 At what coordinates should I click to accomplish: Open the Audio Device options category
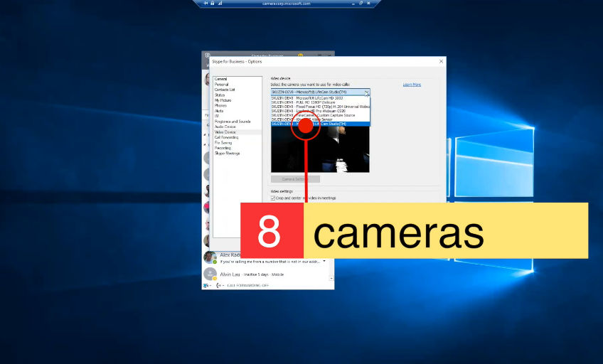(227, 127)
